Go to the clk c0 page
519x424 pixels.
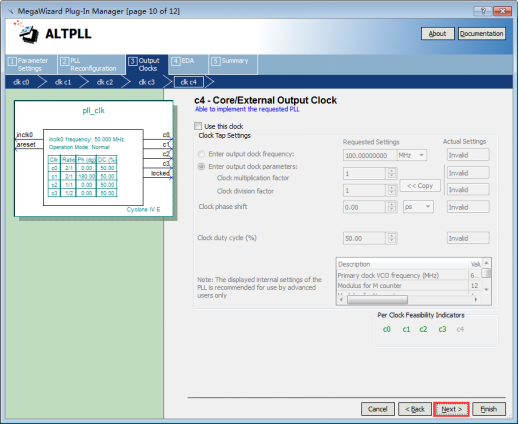tap(21, 82)
